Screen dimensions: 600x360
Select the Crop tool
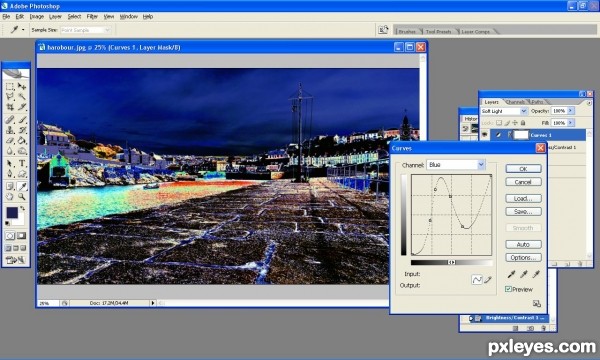coord(10,108)
